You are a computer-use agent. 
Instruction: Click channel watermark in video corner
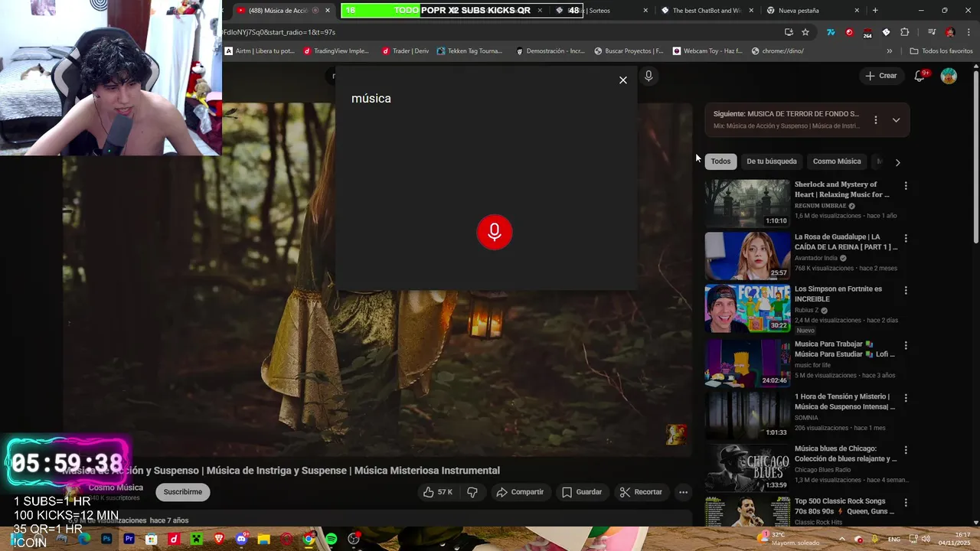click(676, 435)
